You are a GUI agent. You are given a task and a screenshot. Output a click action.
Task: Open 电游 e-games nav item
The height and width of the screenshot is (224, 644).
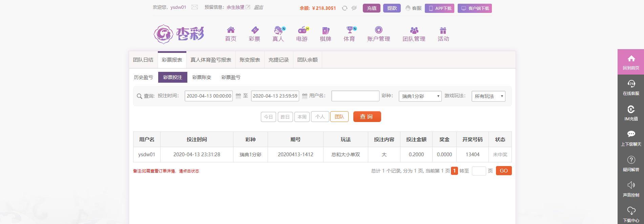pos(302,34)
